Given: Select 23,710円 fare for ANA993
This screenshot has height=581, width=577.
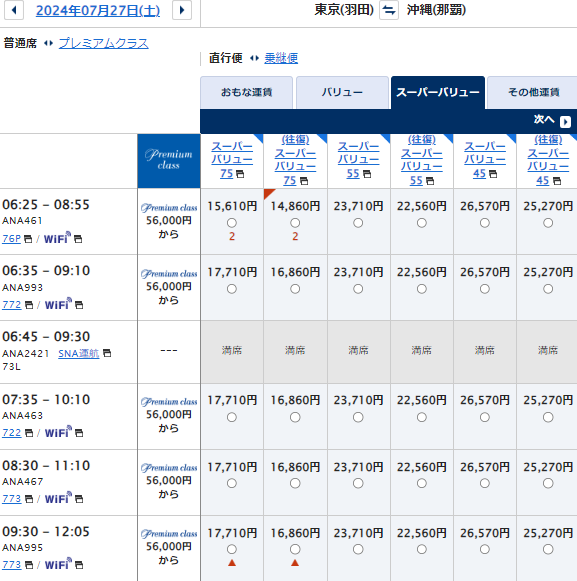Looking at the screenshot, I should coord(358,289).
